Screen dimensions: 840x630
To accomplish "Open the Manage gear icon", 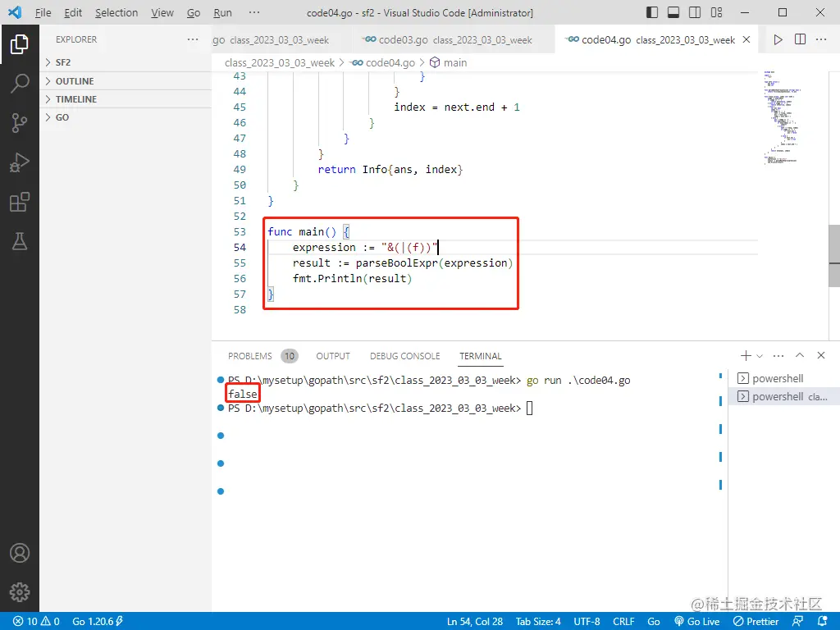I will click(x=20, y=592).
